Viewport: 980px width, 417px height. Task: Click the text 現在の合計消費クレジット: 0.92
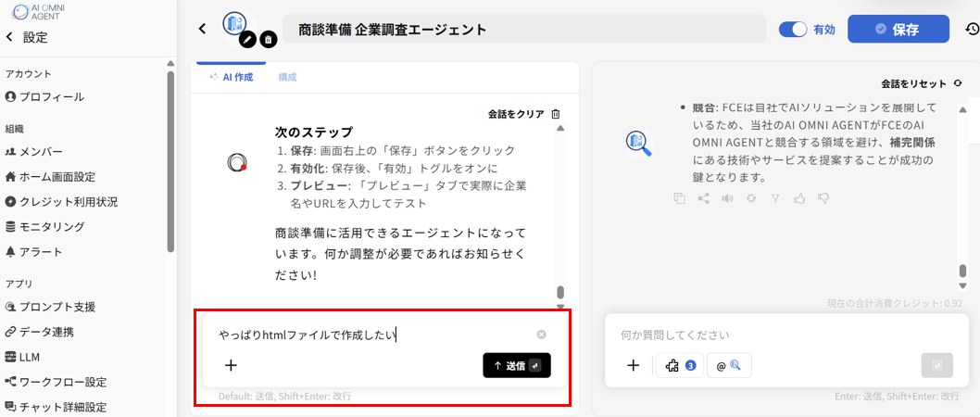click(x=895, y=303)
